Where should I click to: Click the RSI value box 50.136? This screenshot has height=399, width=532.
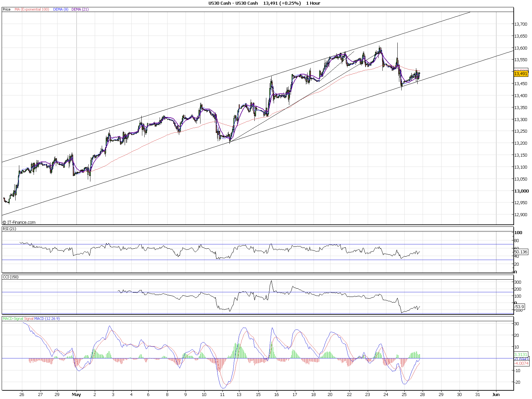[521, 252]
